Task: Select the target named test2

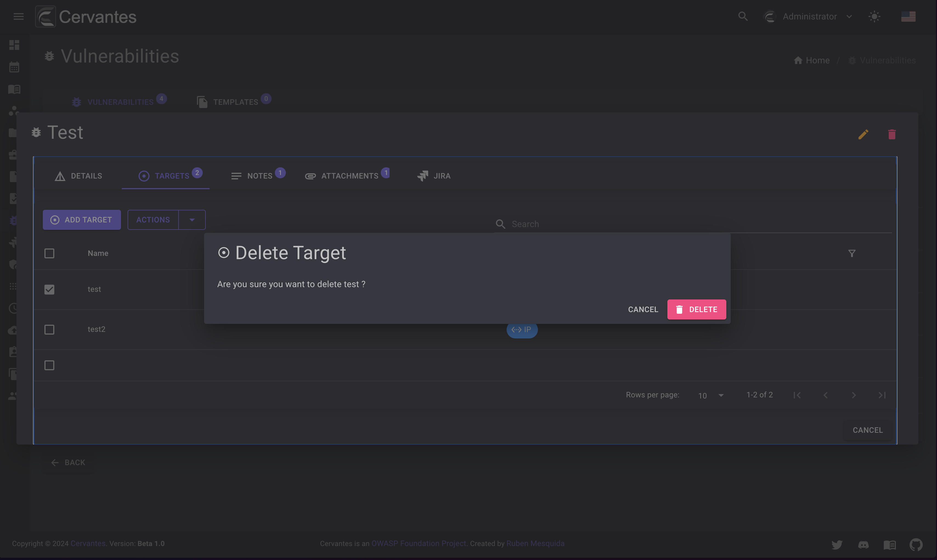Action: point(97,329)
